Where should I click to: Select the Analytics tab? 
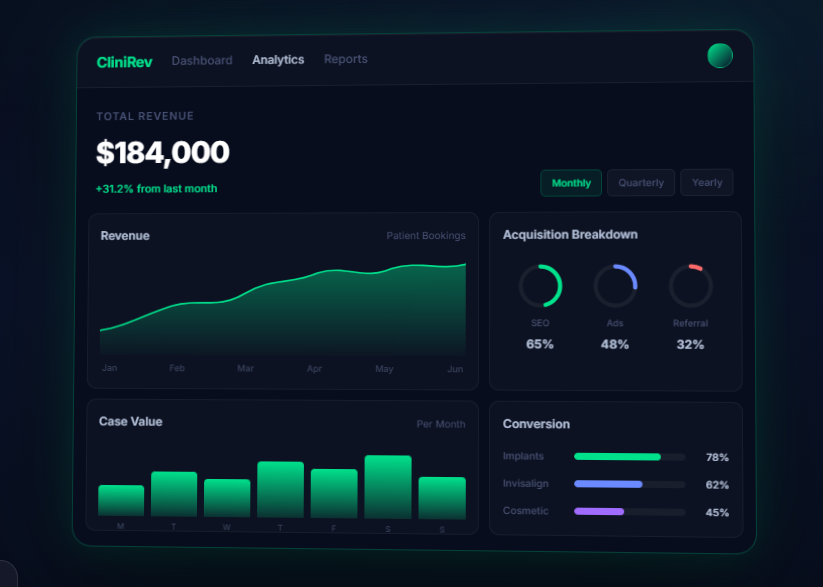click(278, 60)
